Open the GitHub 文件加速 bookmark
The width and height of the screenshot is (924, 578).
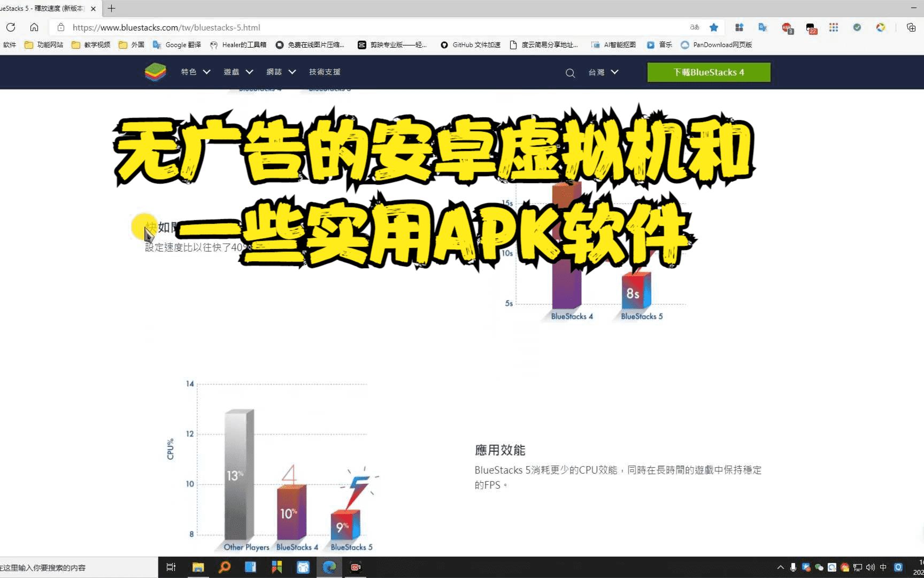pyautogui.click(x=470, y=45)
